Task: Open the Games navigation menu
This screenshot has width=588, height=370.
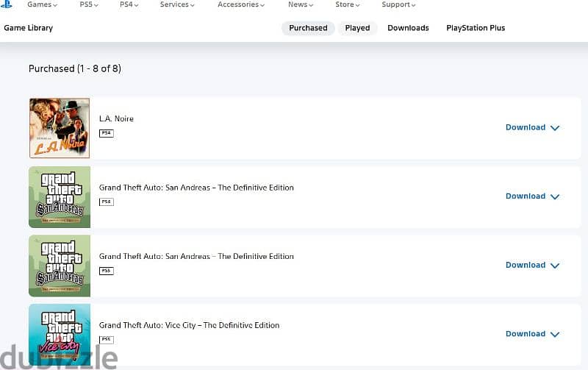Action: 42,4
